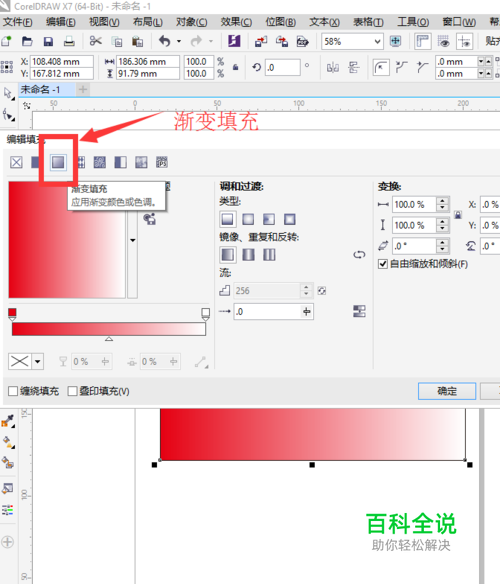
Task: Toggle the lock ratio padlock in property bar
Action: (235, 67)
